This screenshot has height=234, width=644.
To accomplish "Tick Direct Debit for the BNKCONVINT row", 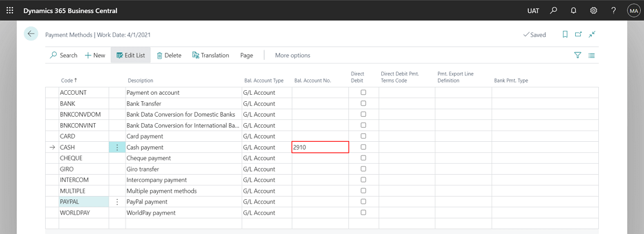I will [x=363, y=125].
